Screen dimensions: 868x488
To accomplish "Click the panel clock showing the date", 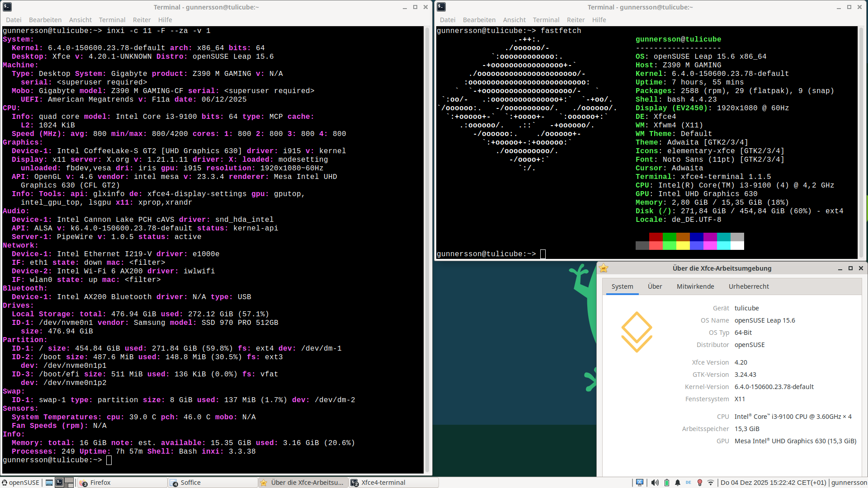I will [773, 483].
